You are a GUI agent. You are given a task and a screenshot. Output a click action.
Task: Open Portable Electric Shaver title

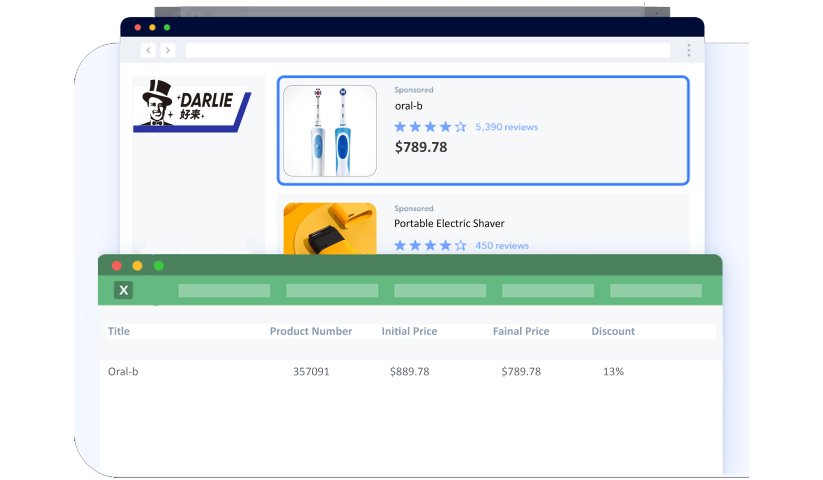[449, 223]
